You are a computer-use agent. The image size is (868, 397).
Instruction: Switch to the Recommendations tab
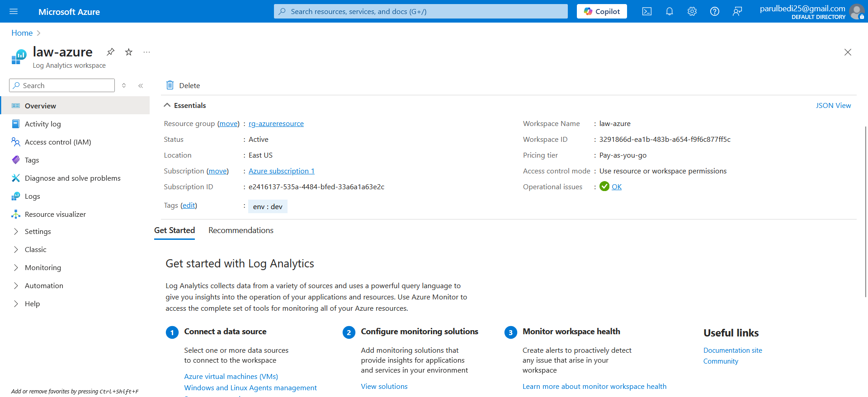point(241,230)
